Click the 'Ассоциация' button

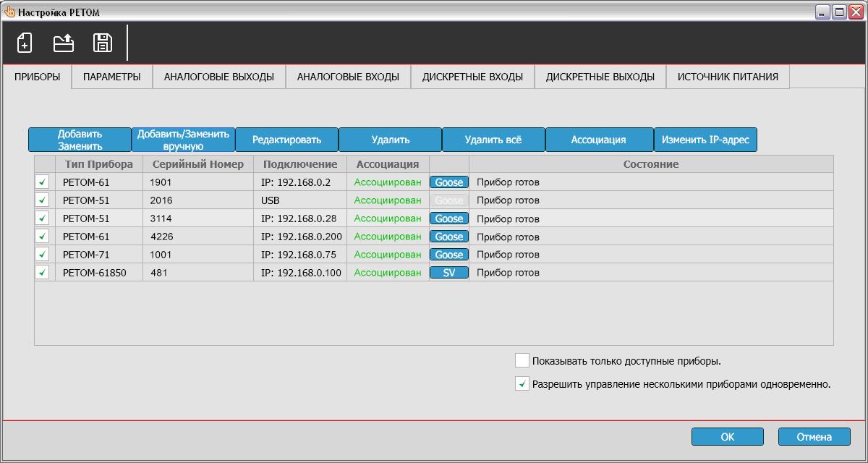click(599, 140)
